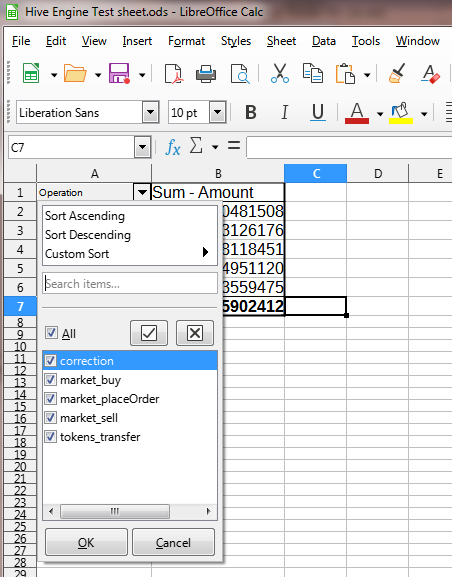Apply the yellow background color swatch
Image resolution: width=452 pixels, height=577 pixels.
(x=401, y=112)
